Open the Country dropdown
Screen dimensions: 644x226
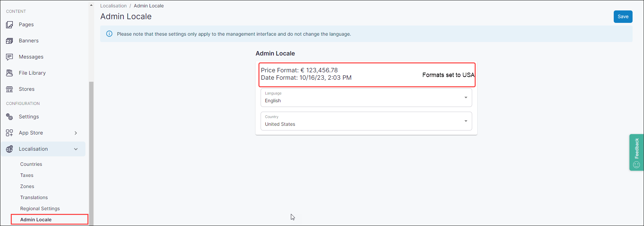(366, 121)
